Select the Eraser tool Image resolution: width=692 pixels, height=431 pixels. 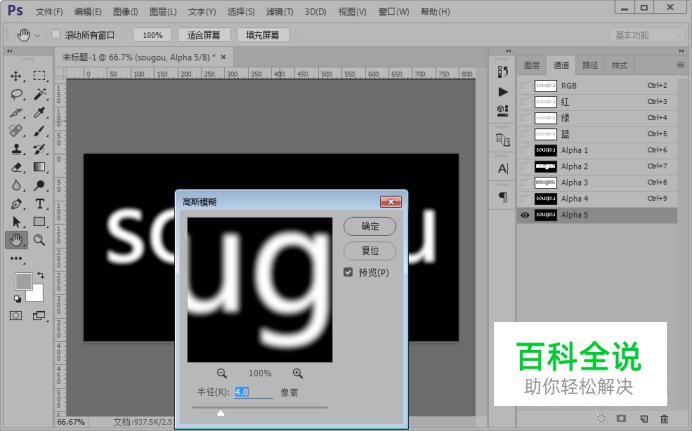pos(16,167)
